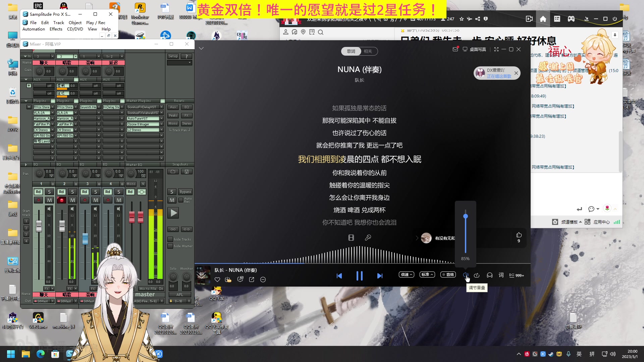Viewport: 644px width, 362px height.
Task: Click the channel 1 聊天 fader handle
Action: coord(39,226)
